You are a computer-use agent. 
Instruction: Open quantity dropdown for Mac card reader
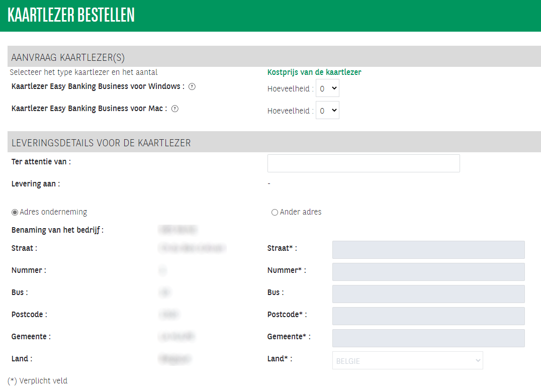tap(327, 111)
